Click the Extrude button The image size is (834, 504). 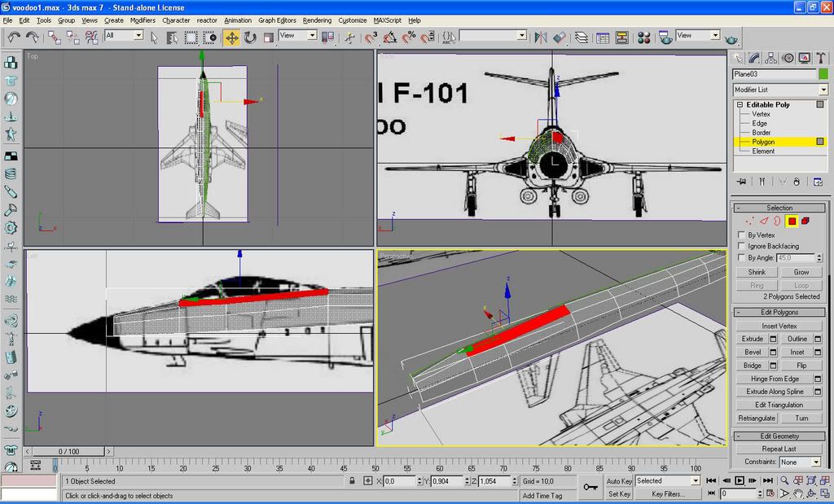(x=752, y=339)
